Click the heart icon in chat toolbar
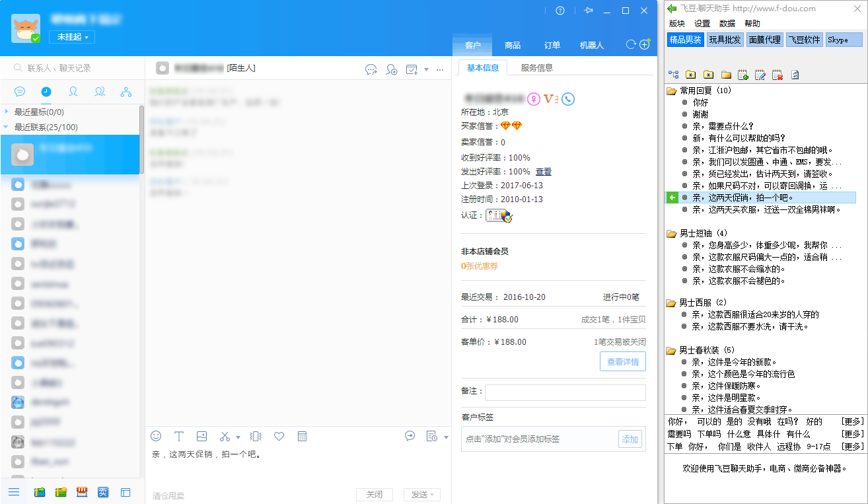This screenshot has width=868, height=504. 279,436
